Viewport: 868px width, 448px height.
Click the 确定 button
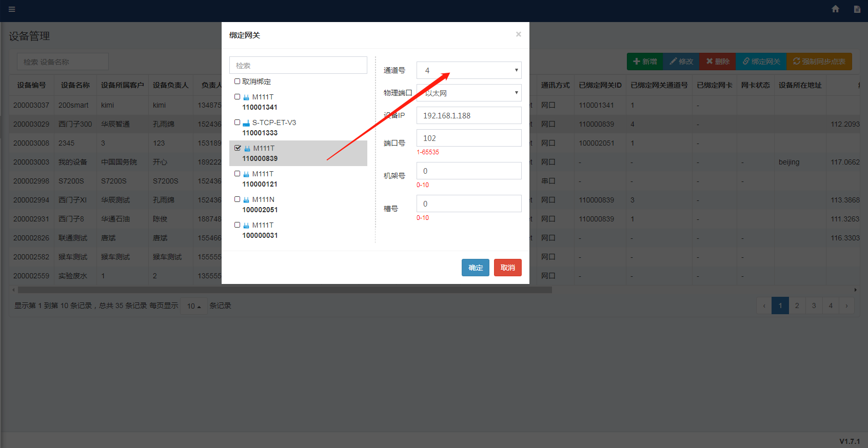pos(475,268)
